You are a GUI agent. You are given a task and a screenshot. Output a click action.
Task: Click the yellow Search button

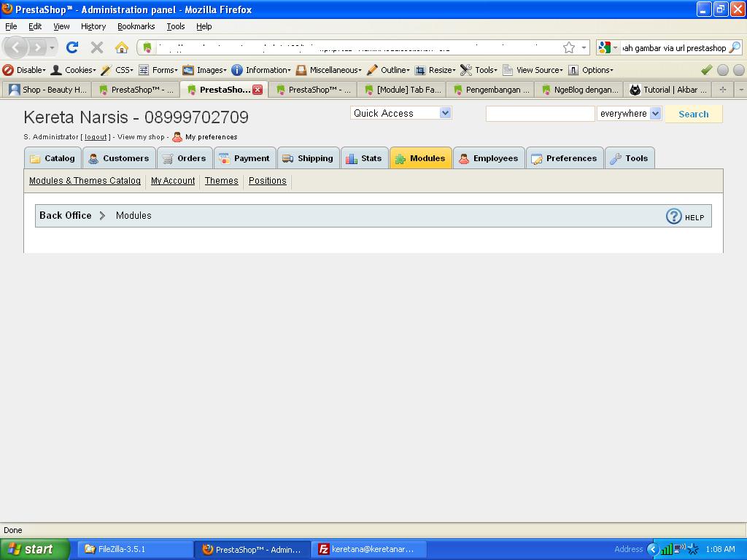(694, 114)
